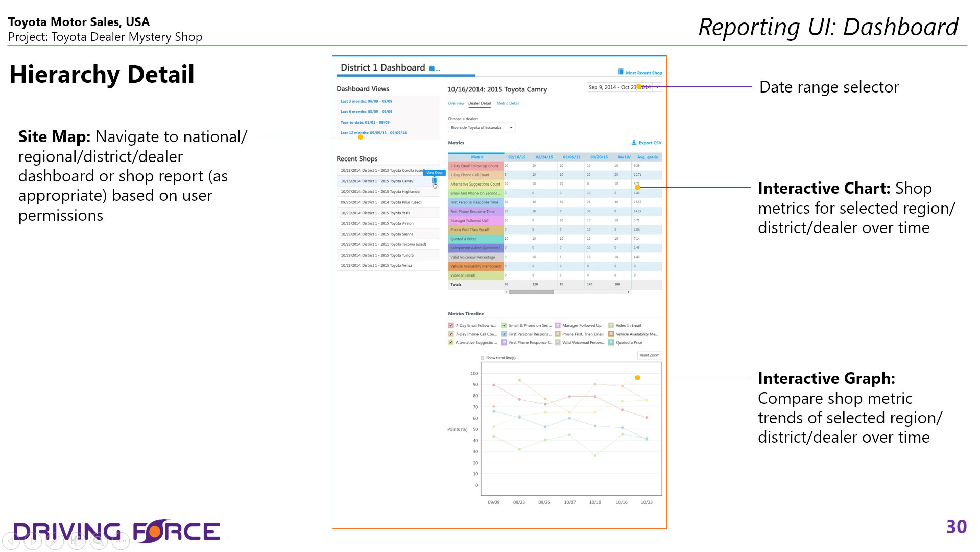Viewport: 980px width, 552px height.
Task: Open 2015 Toyota Highlander recent shop
Action: point(388,192)
